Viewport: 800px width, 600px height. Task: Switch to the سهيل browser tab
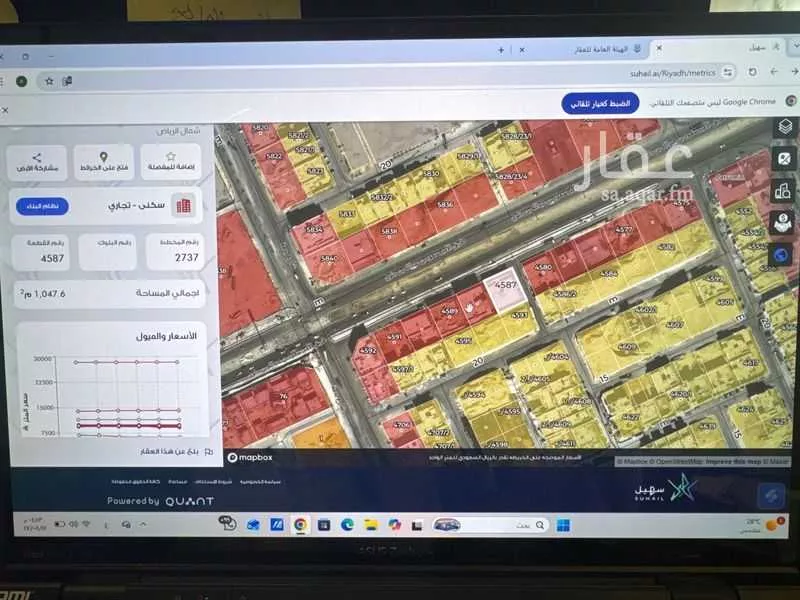(757, 47)
